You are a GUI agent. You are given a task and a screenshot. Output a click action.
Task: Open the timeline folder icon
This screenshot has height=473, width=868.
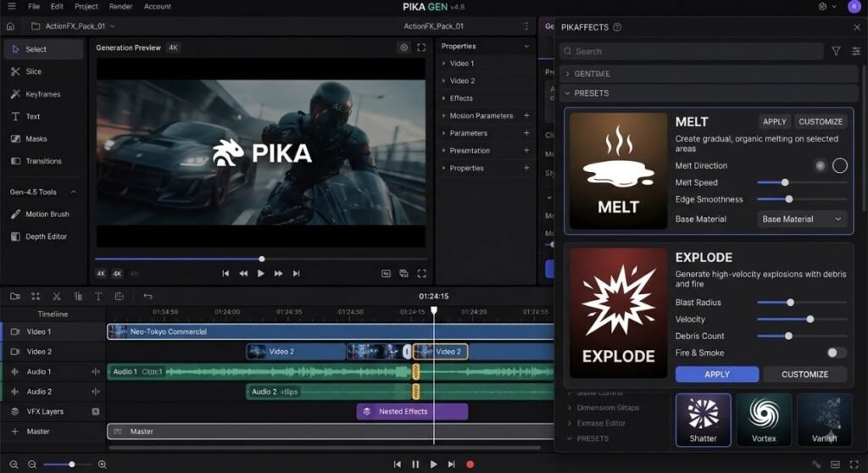click(15, 297)
